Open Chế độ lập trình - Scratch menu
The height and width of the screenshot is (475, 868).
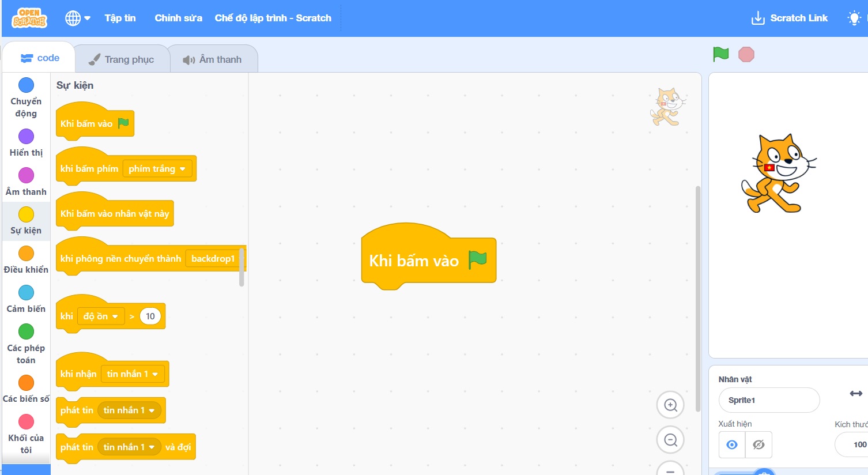(x=273, y=18)
